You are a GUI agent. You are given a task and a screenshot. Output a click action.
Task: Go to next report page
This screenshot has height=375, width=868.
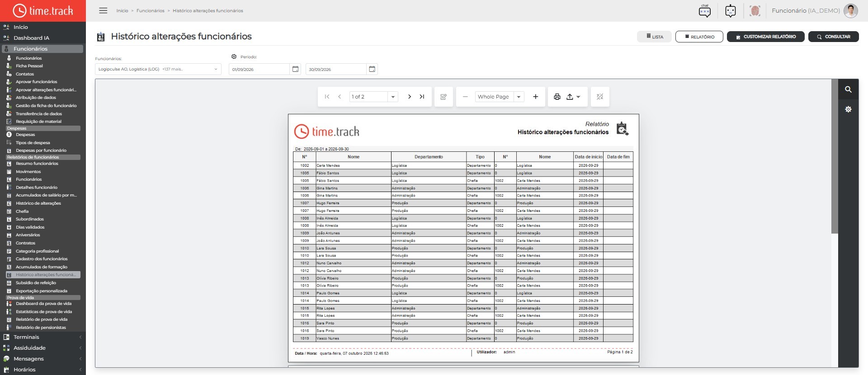coord(410,97)
